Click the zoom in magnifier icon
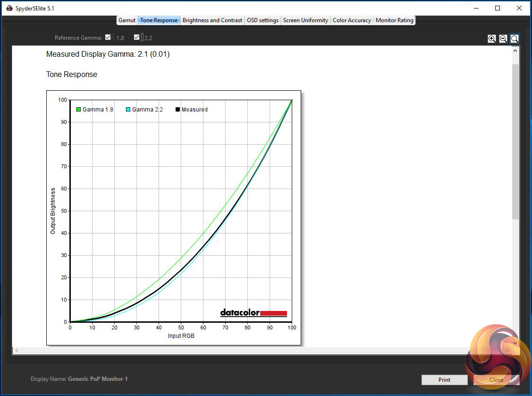 491,39
